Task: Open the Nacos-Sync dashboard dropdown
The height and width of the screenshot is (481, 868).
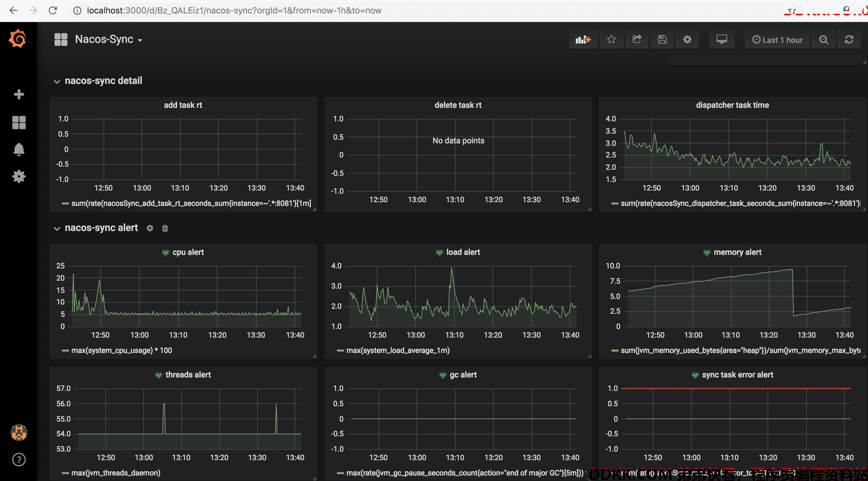Action: coord(108,40)
